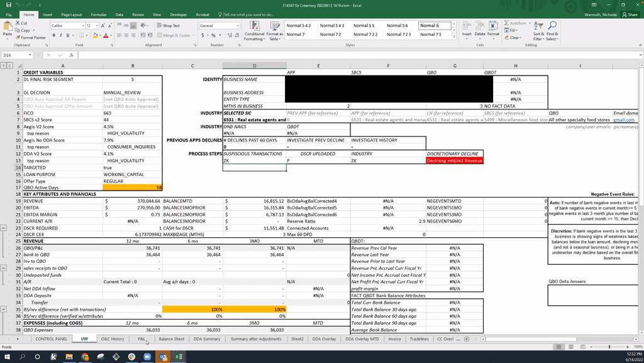
Task: Select the Normal 7 2 3 cell style
Action: tap(399, 35)
